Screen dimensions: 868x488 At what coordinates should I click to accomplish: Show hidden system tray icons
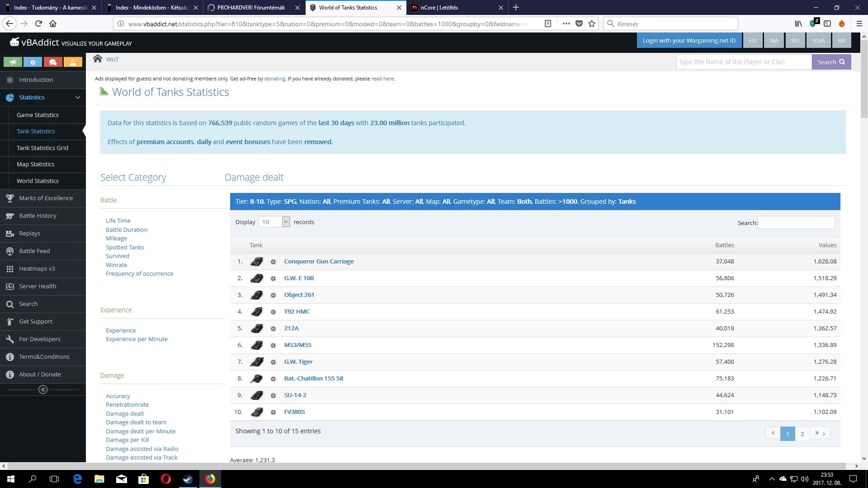click(x=772, y=479)
